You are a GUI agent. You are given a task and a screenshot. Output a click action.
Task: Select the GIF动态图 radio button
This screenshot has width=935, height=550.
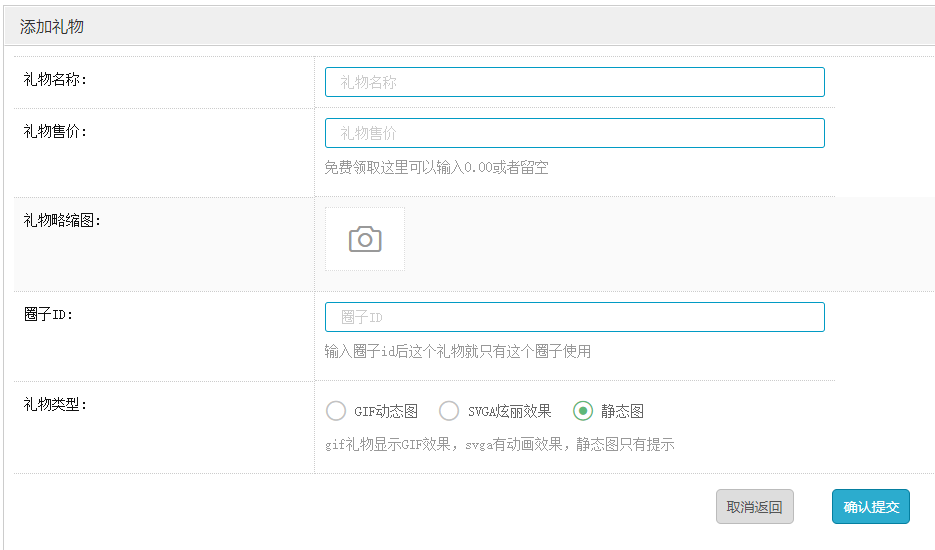(337, 411)
